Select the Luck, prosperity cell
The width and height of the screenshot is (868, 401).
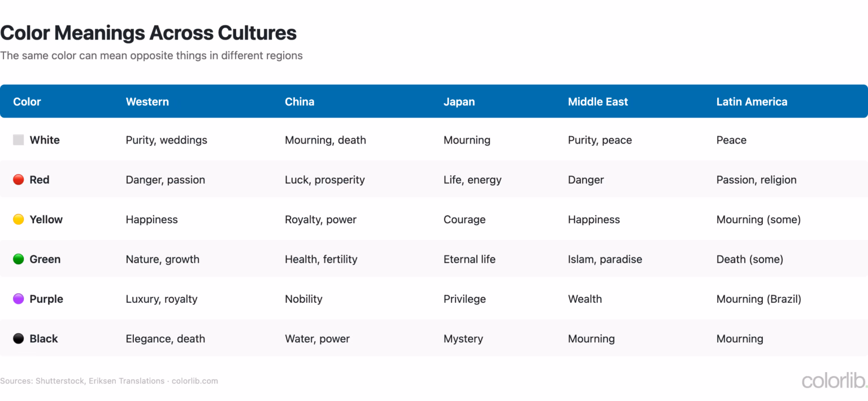click(x=325, y=180)
